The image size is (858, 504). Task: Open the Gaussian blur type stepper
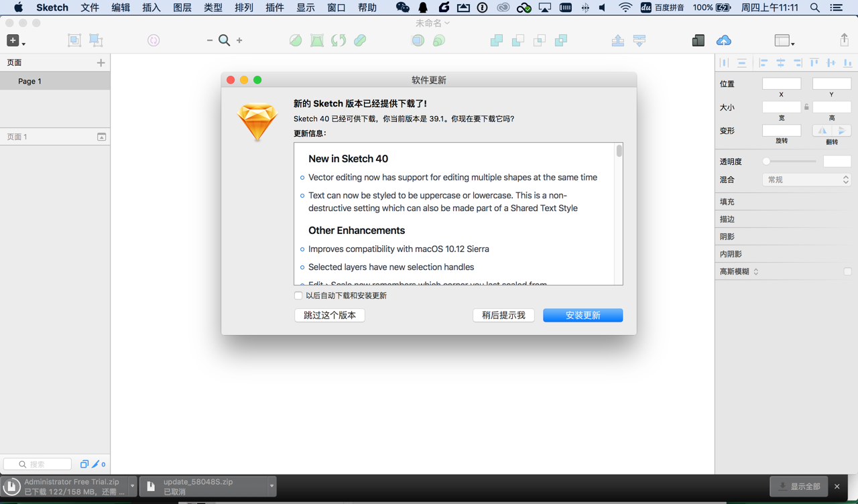(756, 271)
